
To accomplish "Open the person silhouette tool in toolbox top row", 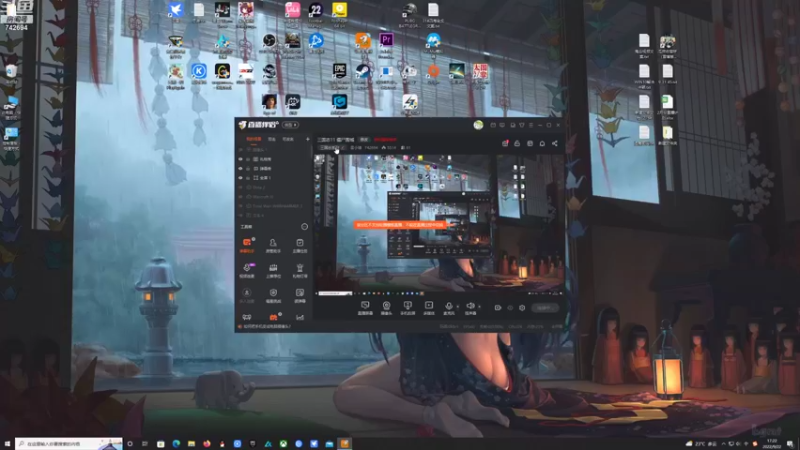I will (x=273, y=245).
